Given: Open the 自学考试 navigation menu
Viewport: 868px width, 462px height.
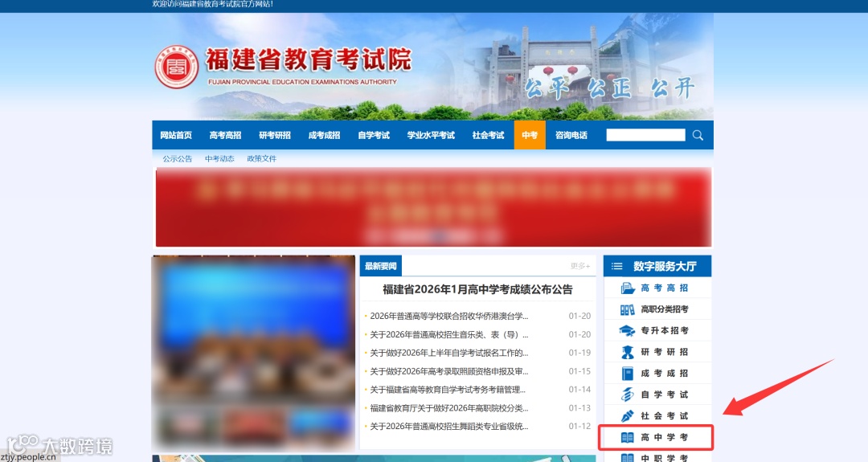Looking at the screenshot, I should tap(374, 135).
